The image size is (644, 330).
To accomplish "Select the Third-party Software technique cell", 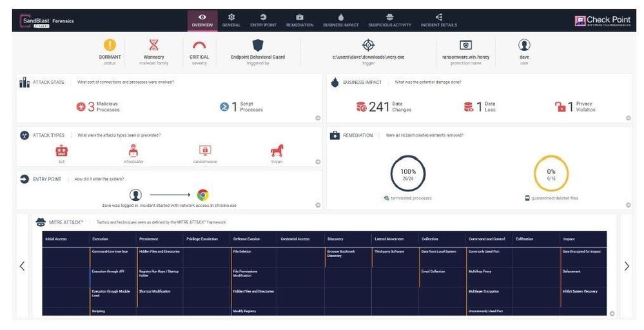I will [x=395, y=257].
